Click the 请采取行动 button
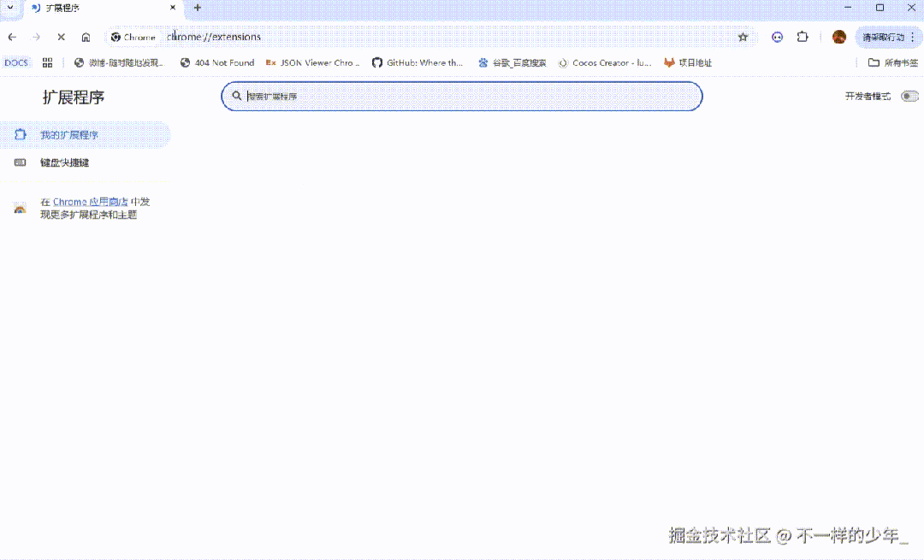Screen dimensions: 924x560 883,37
